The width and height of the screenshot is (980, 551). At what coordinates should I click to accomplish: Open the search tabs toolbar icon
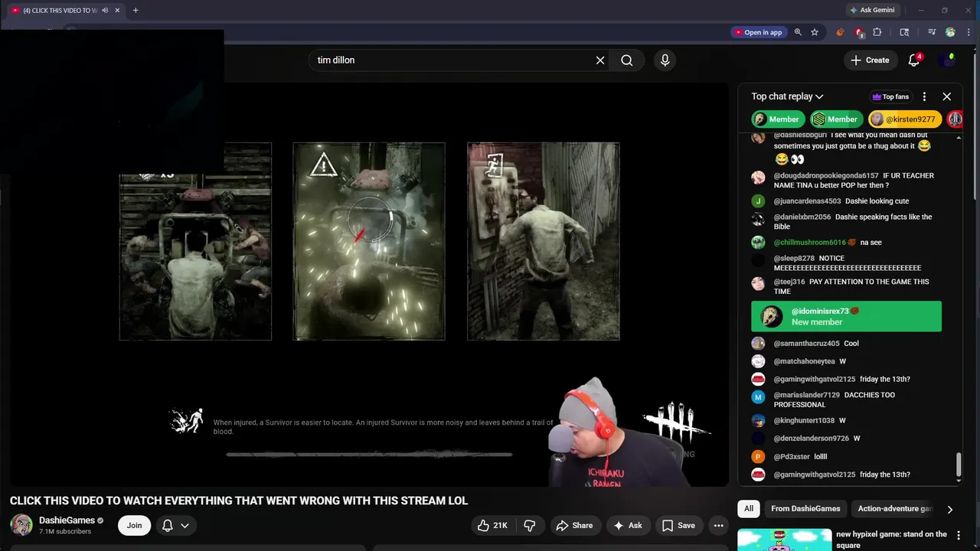click(x=904, y=32)
